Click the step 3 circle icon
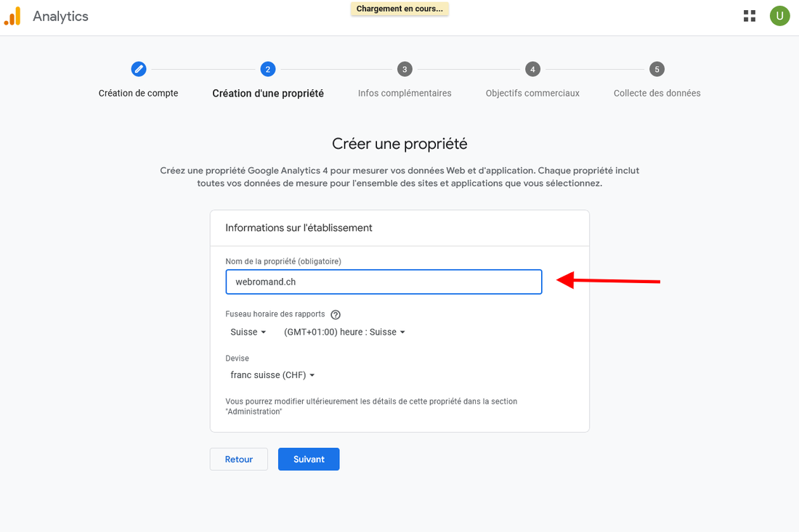 click(405, 70)
